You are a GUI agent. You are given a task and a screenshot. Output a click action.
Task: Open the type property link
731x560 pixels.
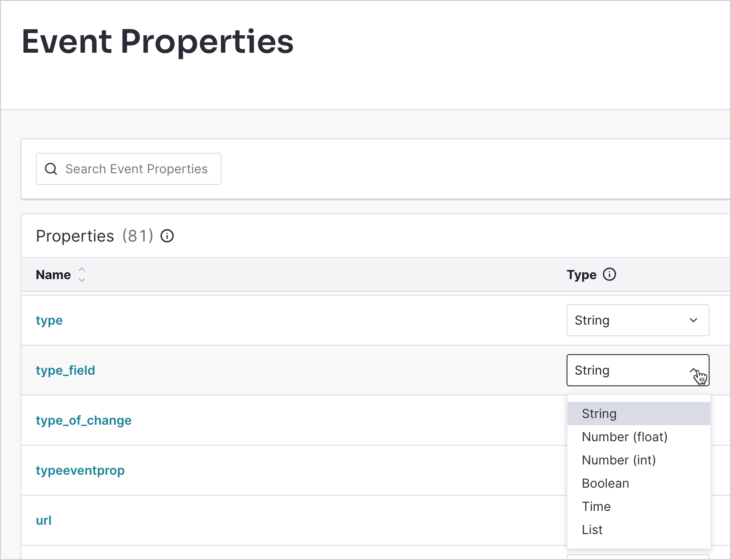click(x=49, y=320)
